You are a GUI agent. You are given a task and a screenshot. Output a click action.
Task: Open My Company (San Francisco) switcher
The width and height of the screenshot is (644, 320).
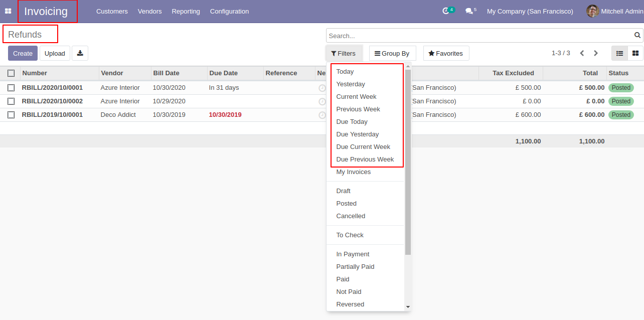click(x=530, y=11)
